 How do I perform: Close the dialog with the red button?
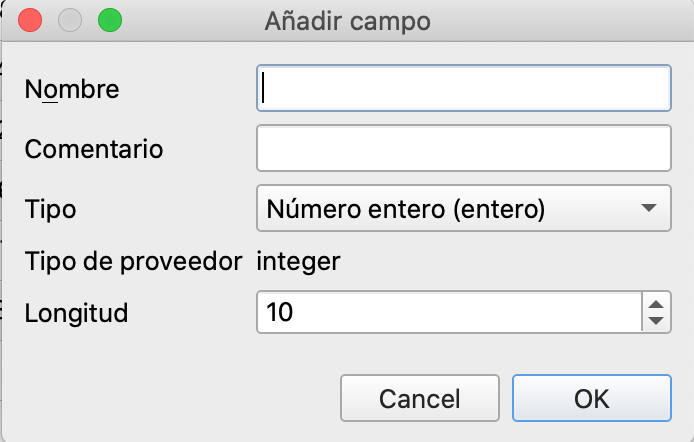[x=30, y=20]
